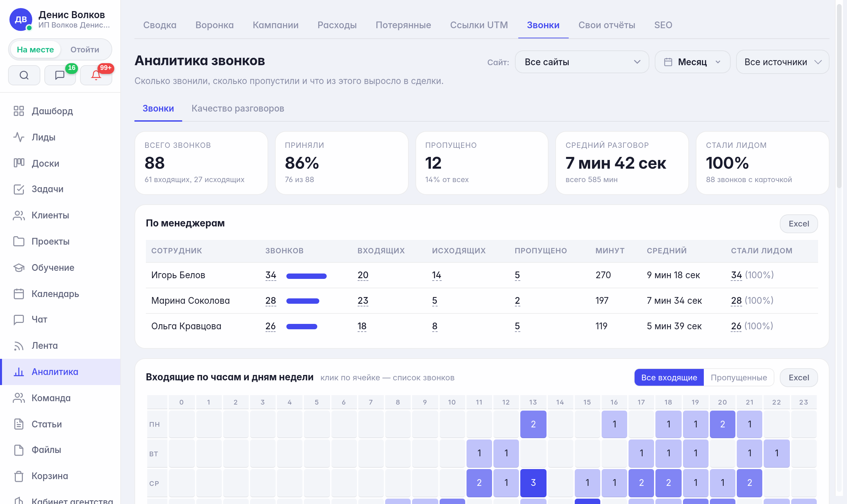The image size is (847, 504).
Task: Switch to Качество разговоров subtab
Action: (x=238, y=108)
